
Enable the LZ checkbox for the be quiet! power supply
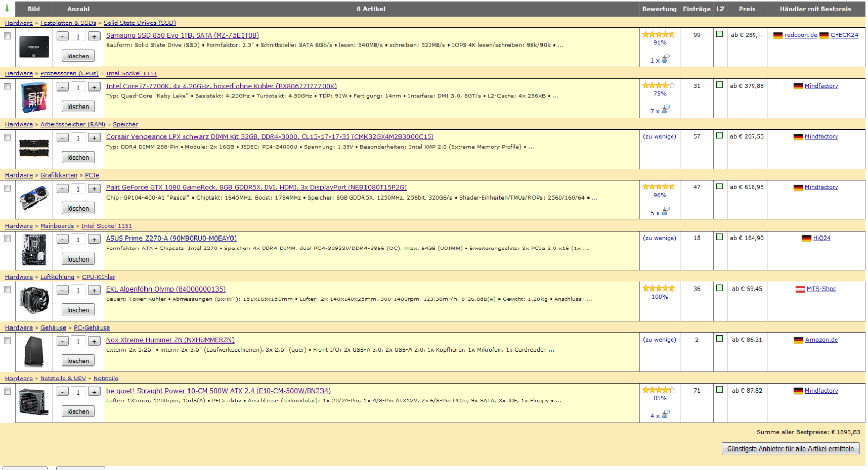coord(719,390)
